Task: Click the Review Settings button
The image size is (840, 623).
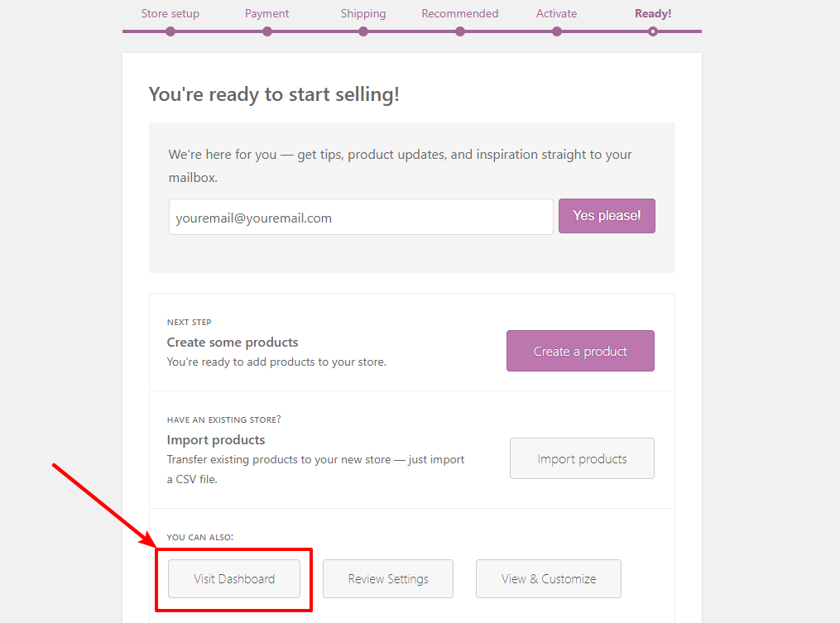Action: (x=388, y=579)
